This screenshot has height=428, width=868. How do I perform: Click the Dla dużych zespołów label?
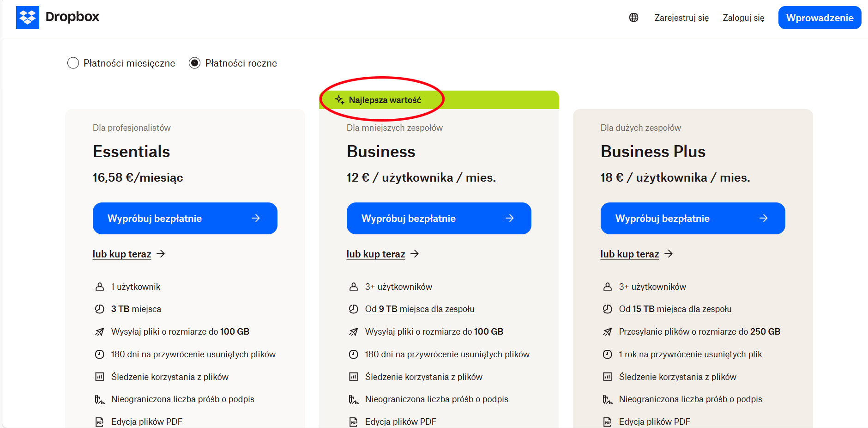click(x=641, y=128)
